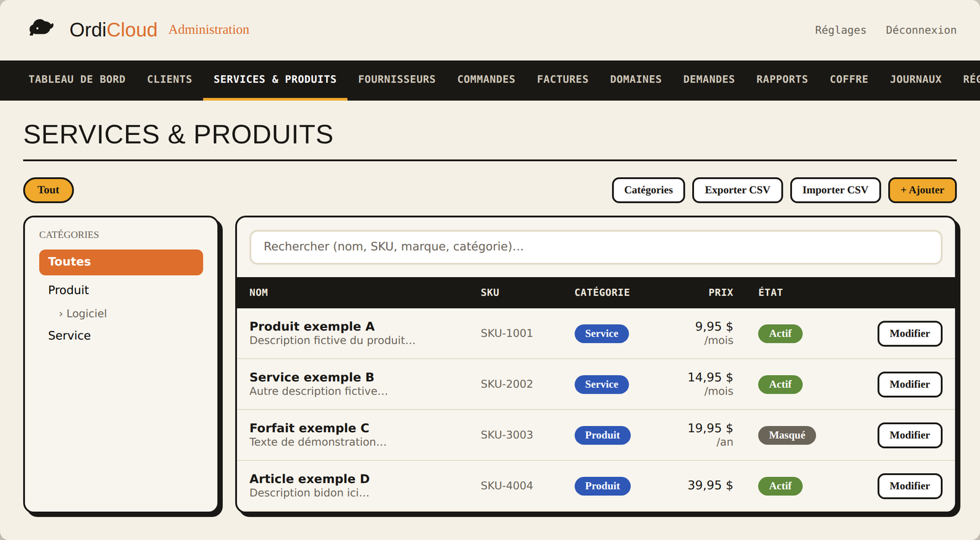Open the Catégories button
The height and width of the screenshot is (540, 980).
pyautogui.click(x=649, y=190)
